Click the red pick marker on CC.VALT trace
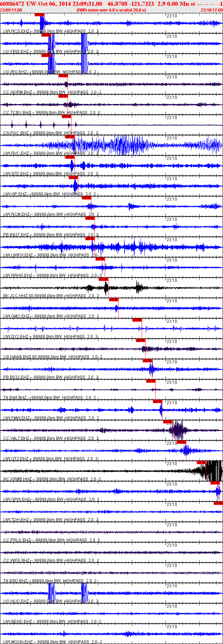 168,422
